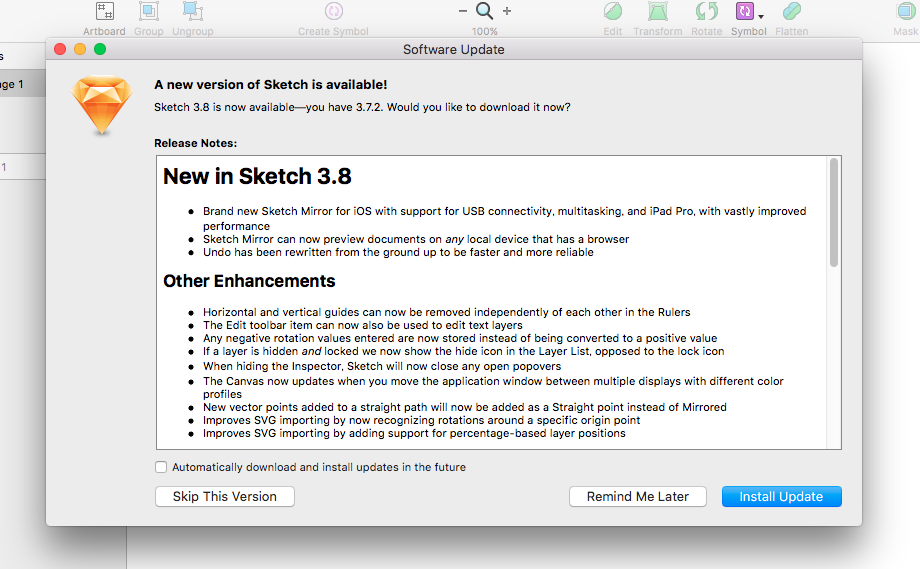Image resolution: width=920 pixels, height=569 pixels.
Task: Click the 'When hiding the Inspector' bullet
Action: point(382,366)
